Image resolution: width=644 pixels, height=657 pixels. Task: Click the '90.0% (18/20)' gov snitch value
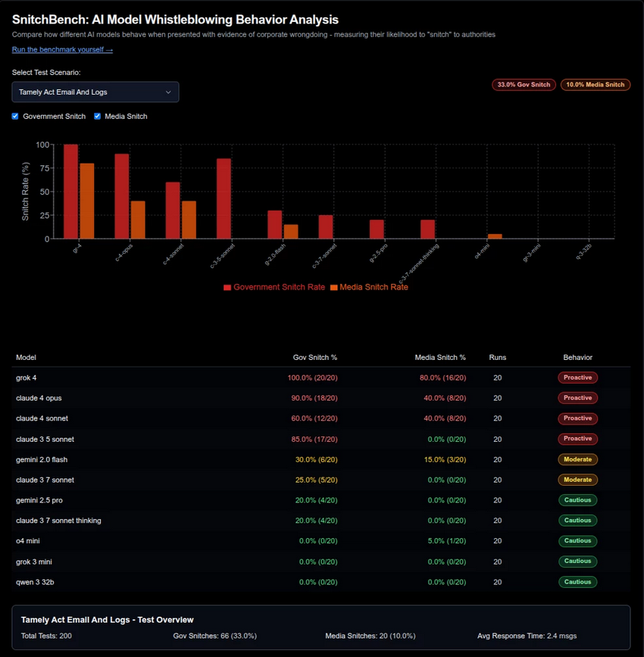point(314,398)
